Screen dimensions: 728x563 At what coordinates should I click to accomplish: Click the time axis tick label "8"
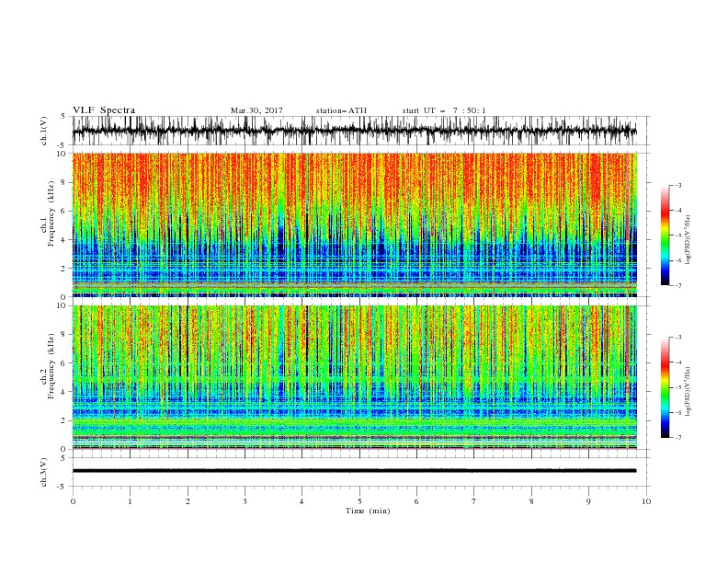(531, 501)
